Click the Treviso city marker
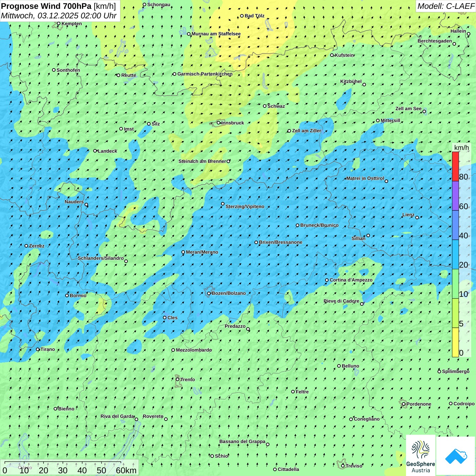Screen dimensions: 476x476 tap(343, 466)
